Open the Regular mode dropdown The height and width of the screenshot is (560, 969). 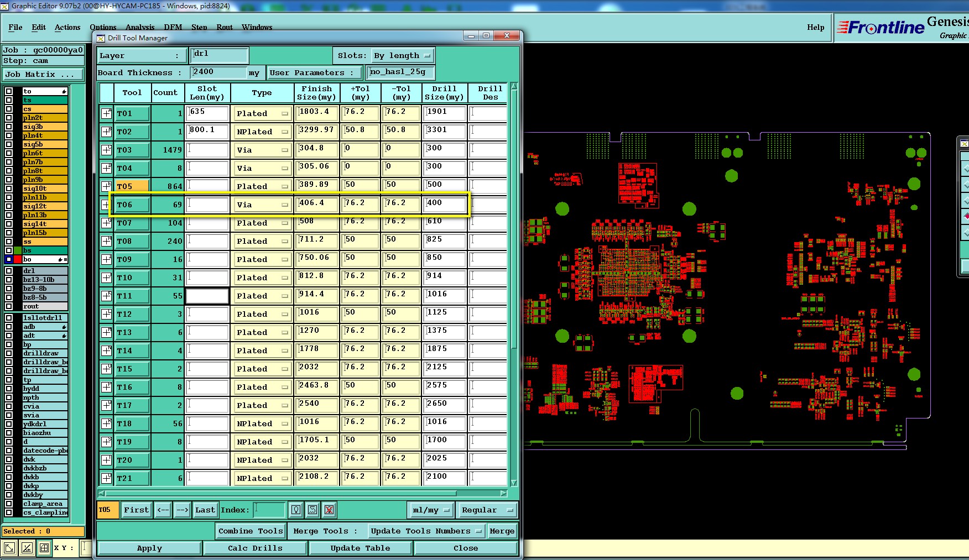click(487, 510)
